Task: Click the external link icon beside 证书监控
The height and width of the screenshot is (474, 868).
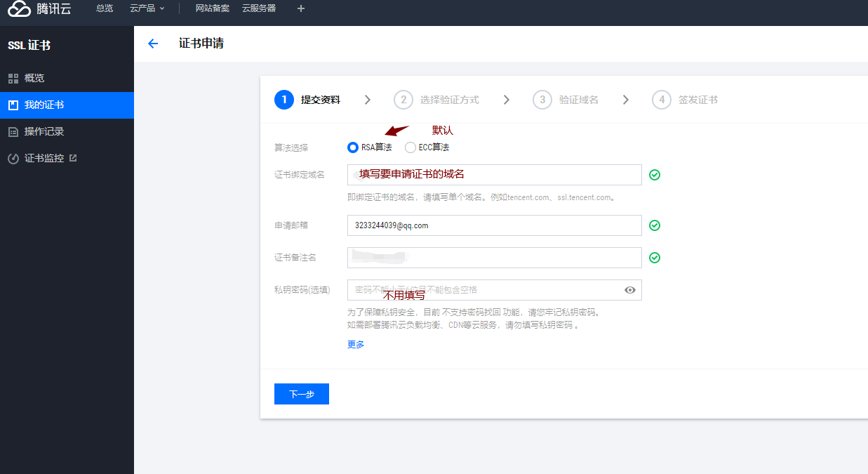Action: (73, 158)
